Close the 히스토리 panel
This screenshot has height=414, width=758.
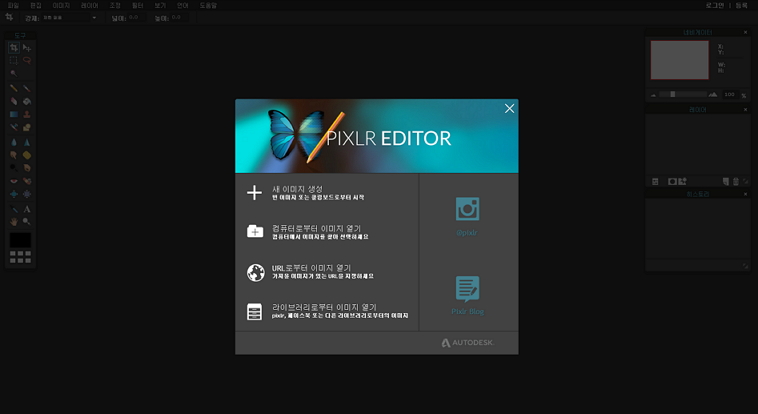[x=745, y=194]
